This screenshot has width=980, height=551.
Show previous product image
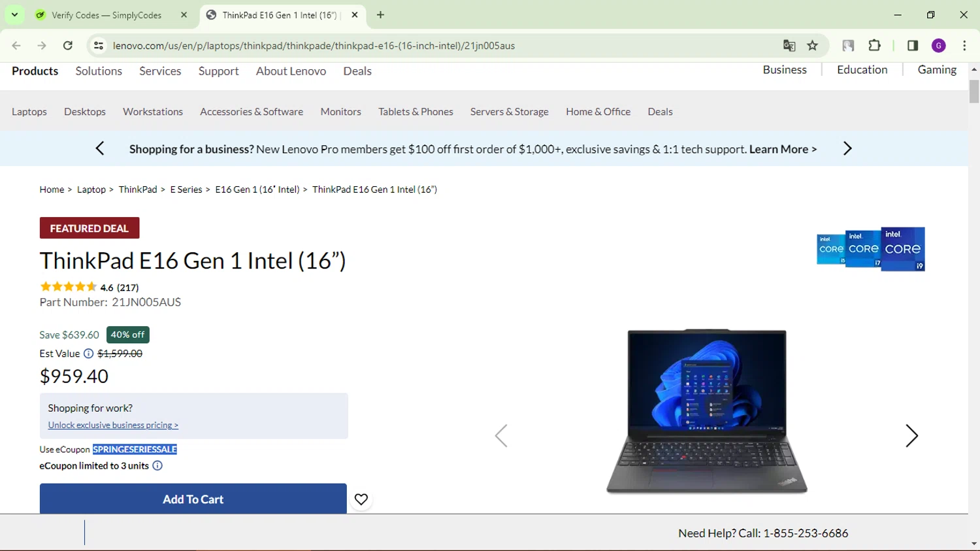501,436
